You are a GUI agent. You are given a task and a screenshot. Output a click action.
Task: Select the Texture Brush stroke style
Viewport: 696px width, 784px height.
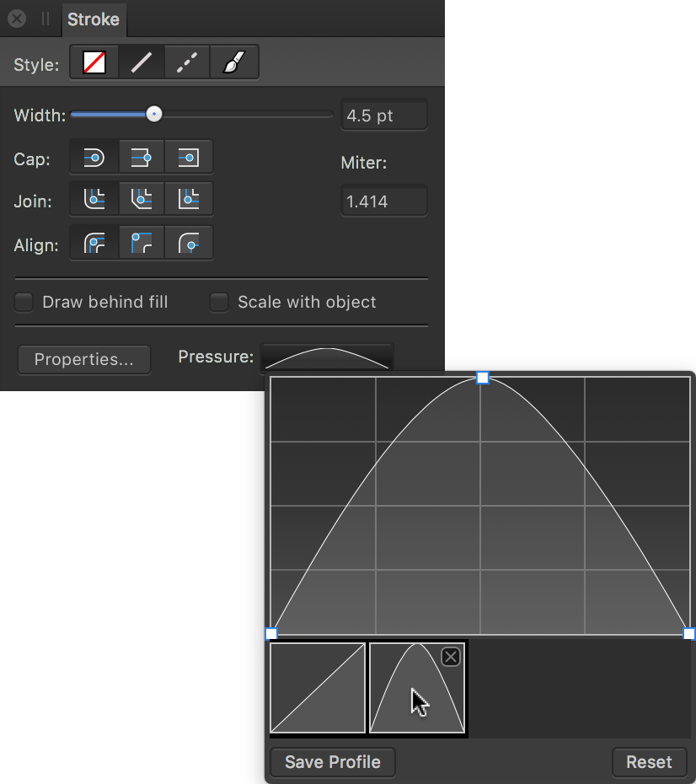(x=234, y=62)
